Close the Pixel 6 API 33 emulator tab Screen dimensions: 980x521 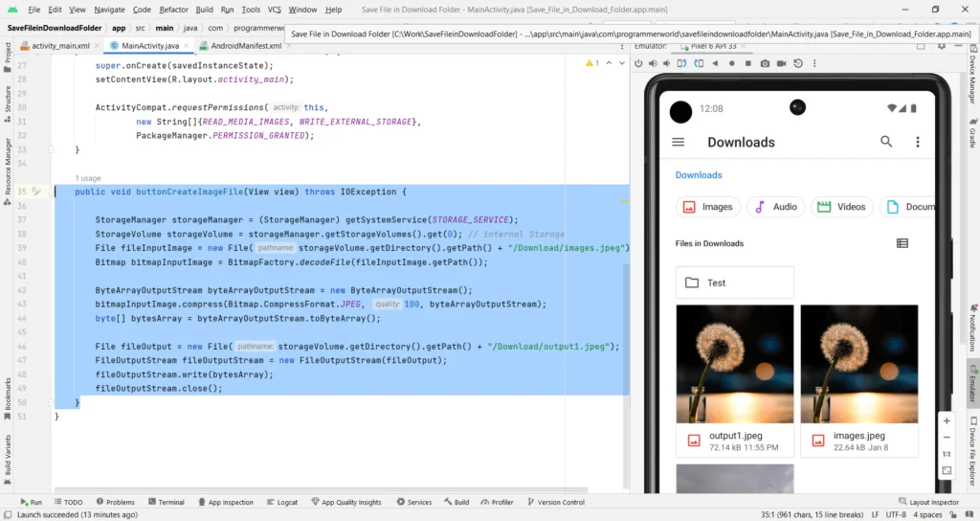coord(743,46)
